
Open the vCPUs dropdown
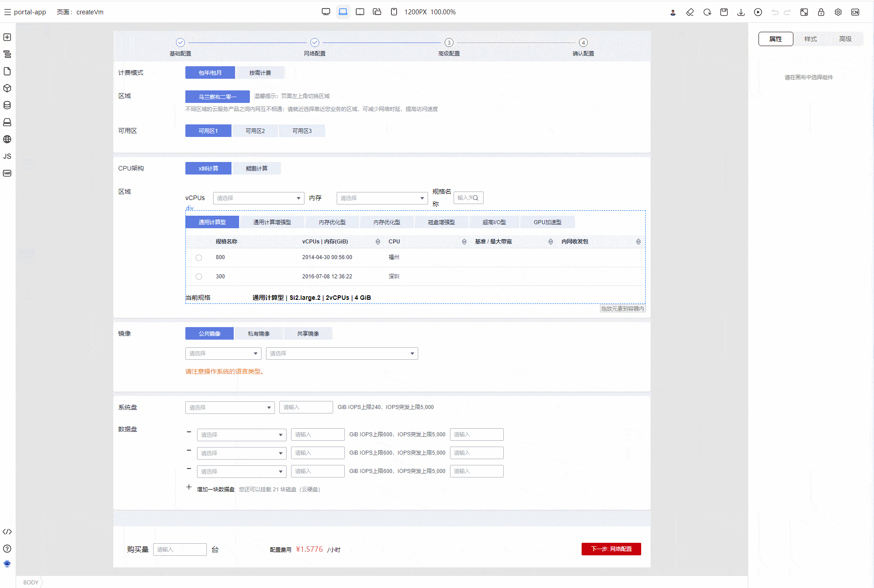pyautogui.click(x=259, y=198)
